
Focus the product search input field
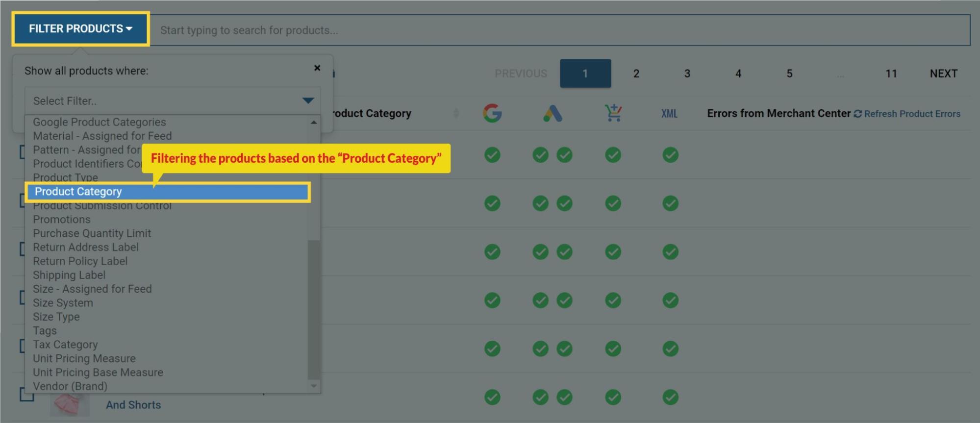click(559, 30)
